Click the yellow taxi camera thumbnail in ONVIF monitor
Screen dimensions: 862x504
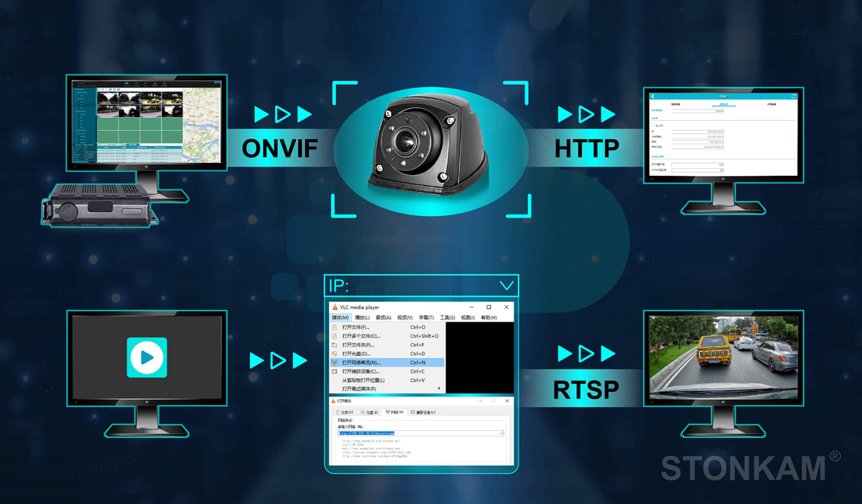click(151, 98)
